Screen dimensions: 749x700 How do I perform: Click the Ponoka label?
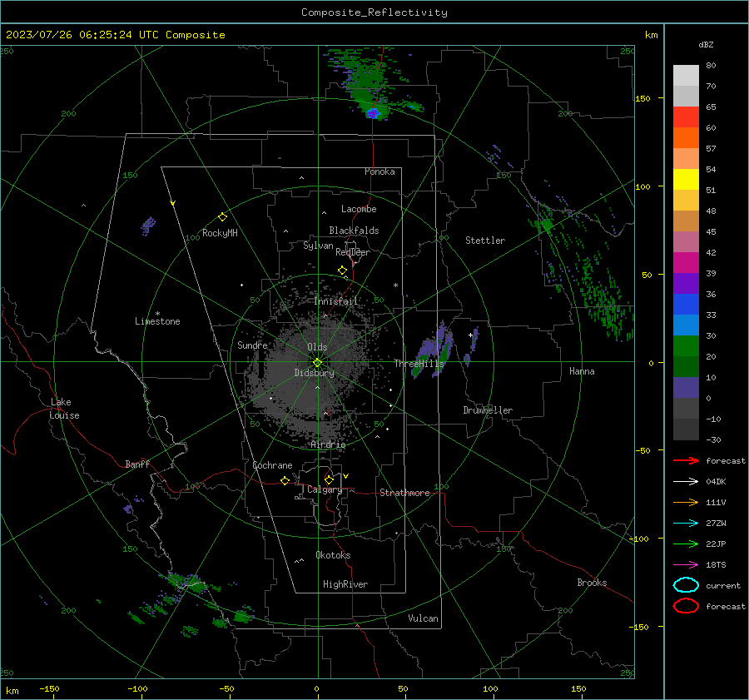click(x=379, y=171)
